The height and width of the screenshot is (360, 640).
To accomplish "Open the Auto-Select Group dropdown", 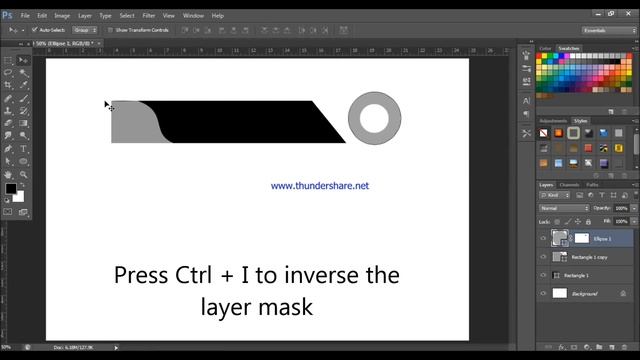I will [84, 30].
